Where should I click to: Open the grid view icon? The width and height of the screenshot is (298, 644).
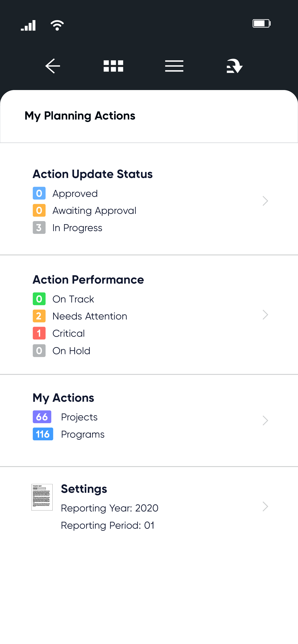point(113,66)
